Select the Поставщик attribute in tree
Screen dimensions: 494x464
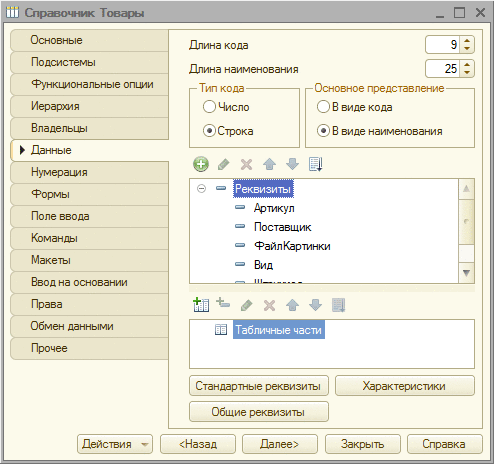tap(282, 227)
